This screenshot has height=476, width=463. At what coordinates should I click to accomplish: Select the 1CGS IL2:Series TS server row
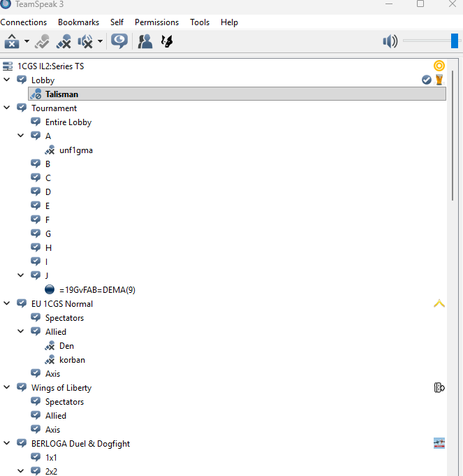coord(223,66)
